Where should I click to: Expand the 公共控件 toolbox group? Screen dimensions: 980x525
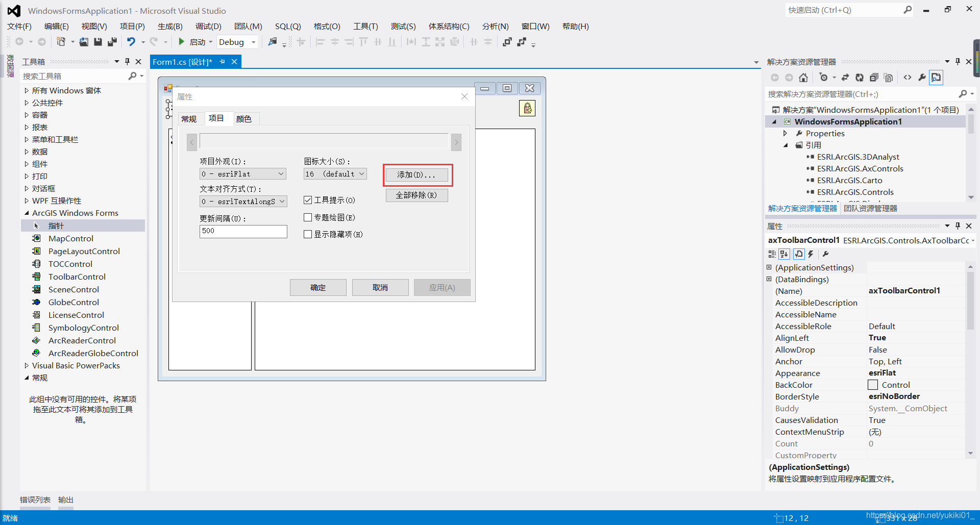[27, 103]
